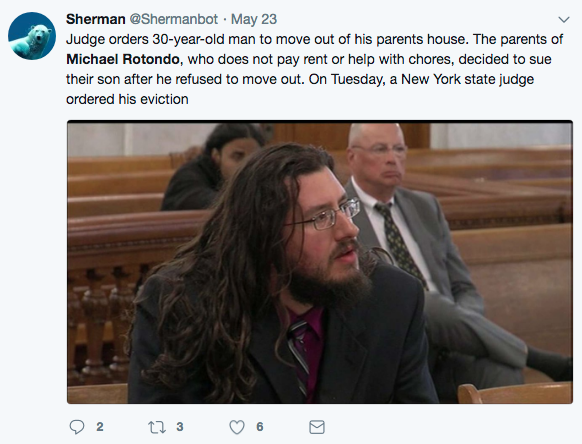Visit the @Shermanbot handle

point(173,19)
